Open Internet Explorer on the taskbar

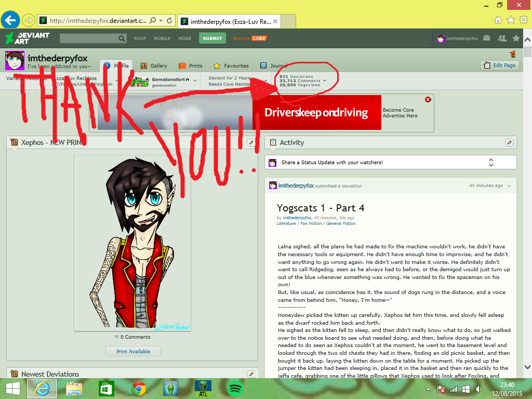pyautogui.click(x=42, y=389)
